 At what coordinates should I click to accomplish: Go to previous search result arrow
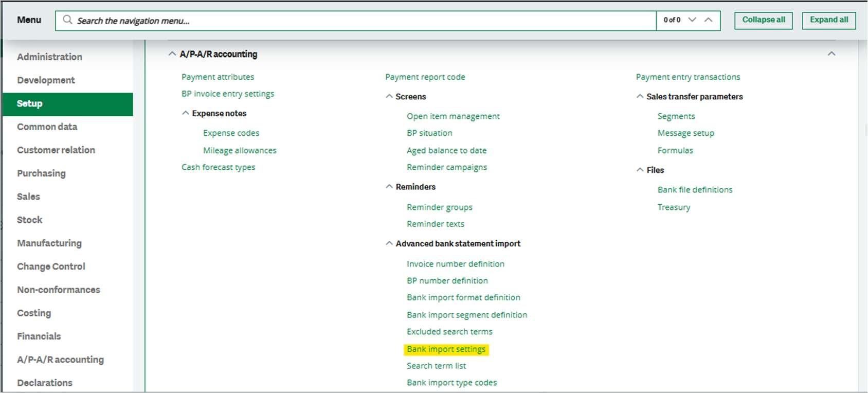(x=708, y=20)
